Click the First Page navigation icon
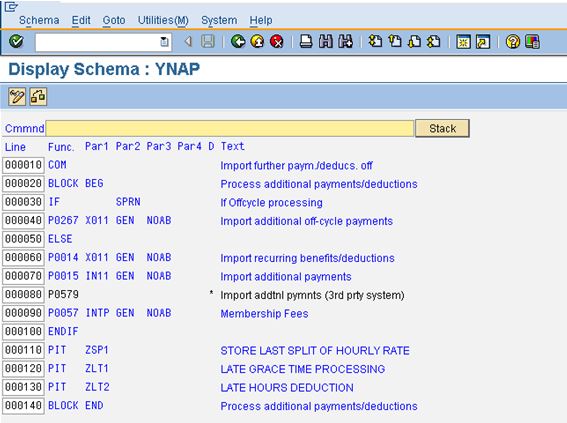The image size is (567, 423). 375,42
